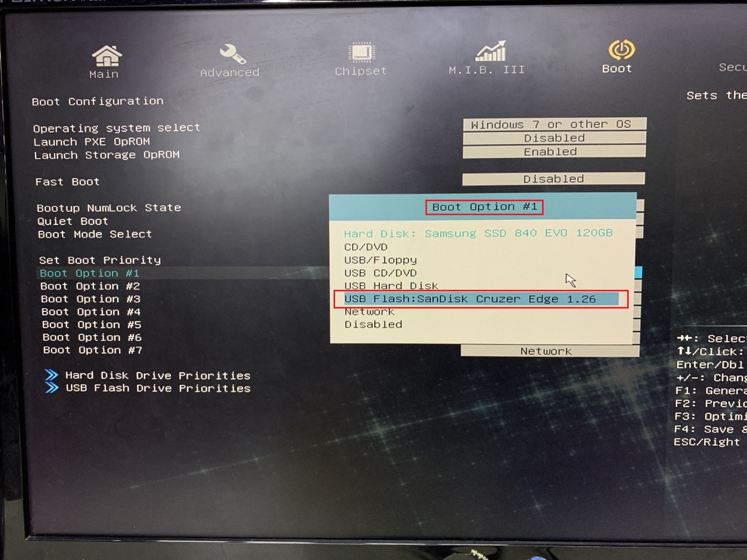Change Launch PXE OpROM Disabled value
Image resolution: width=747 pixels, height=560 pixels.
pyautogui.click(x=555, y=138)
